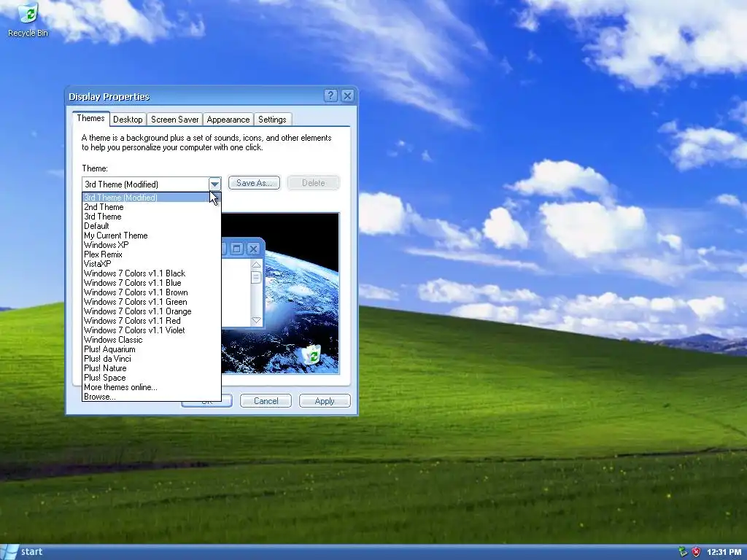Click the red security shield tray icon
The width and height of the screenshot is (747, 560).
(696, 552)
